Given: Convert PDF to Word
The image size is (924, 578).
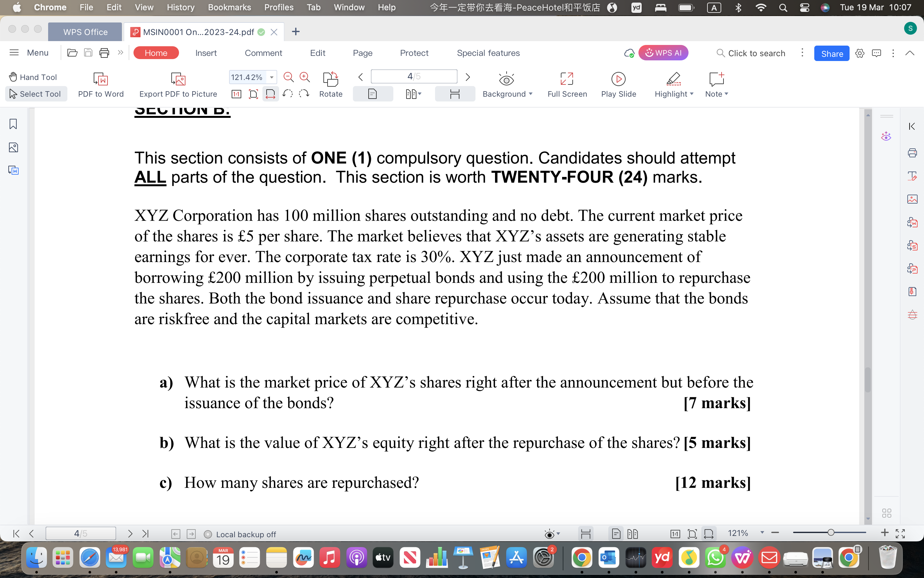Looking at the screenshot, I should 101,85.
